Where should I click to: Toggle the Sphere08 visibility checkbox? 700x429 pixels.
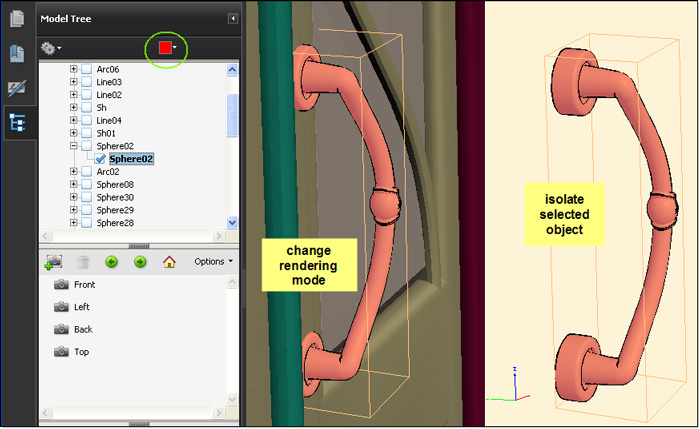[x=86, y=185]
